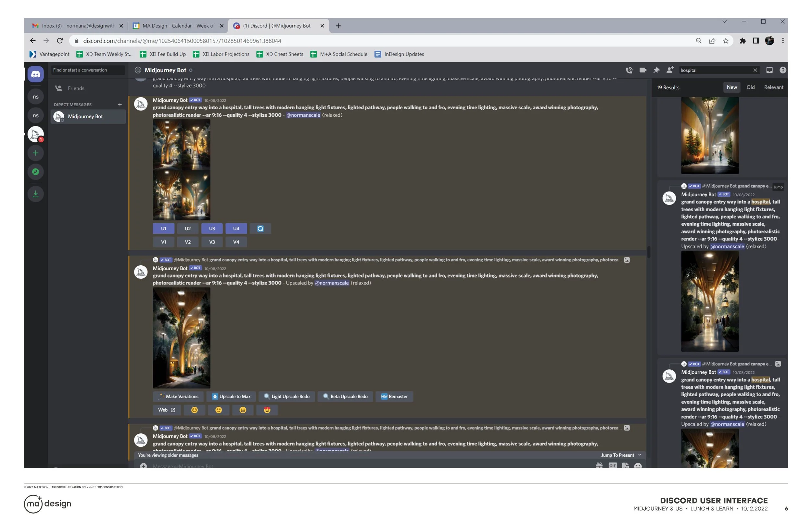Viewport: 812px width, 526px height.
Task: Click the V2 variation button
Action: pos(188,242)
